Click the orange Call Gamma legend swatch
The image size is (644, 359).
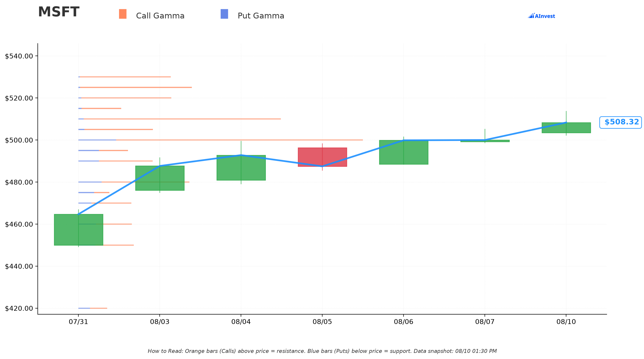(122, 14)
